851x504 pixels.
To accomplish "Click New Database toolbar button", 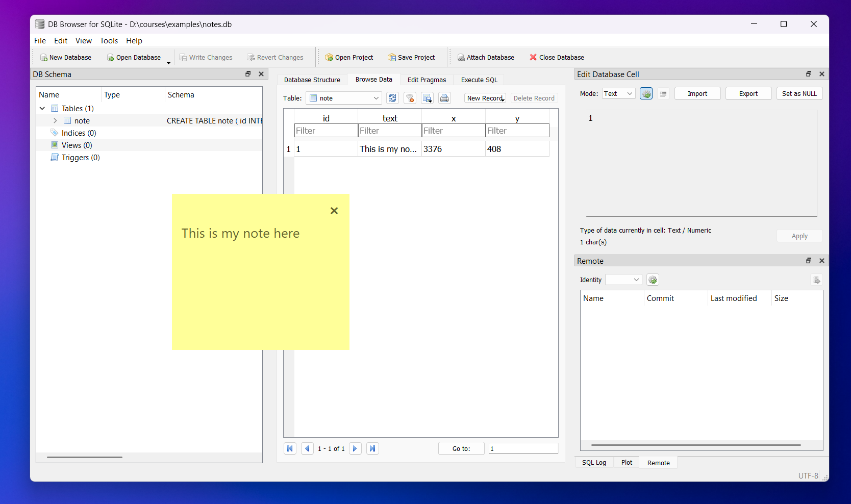I will click(66, 58).
